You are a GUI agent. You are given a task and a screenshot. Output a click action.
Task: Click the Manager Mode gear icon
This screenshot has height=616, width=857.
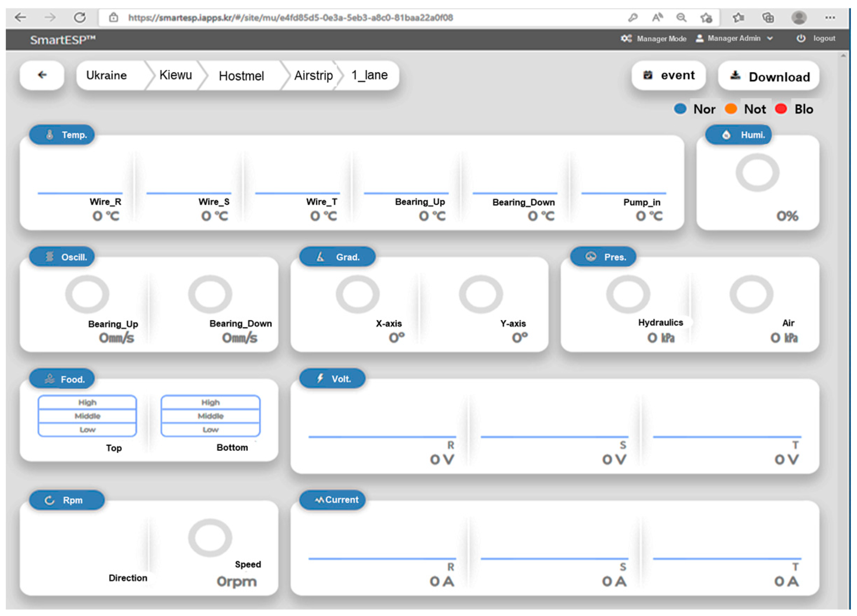click(x=626, y=39)
